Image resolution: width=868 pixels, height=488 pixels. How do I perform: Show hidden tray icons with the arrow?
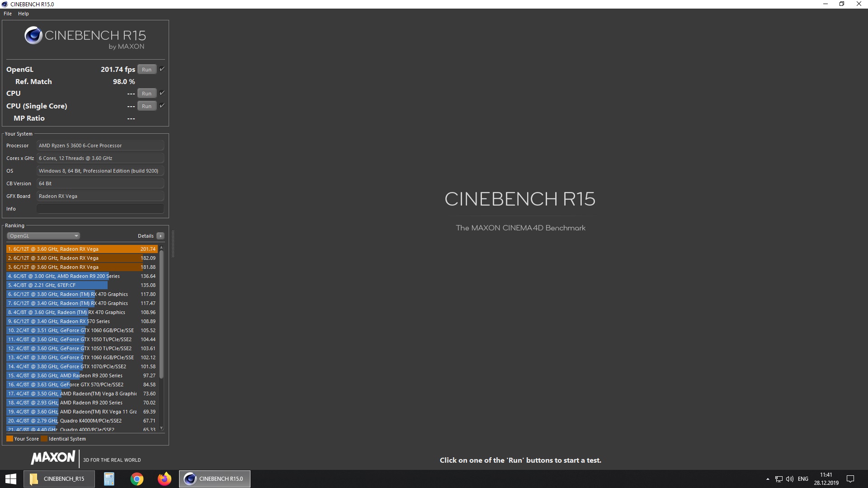tap(768, 479)
